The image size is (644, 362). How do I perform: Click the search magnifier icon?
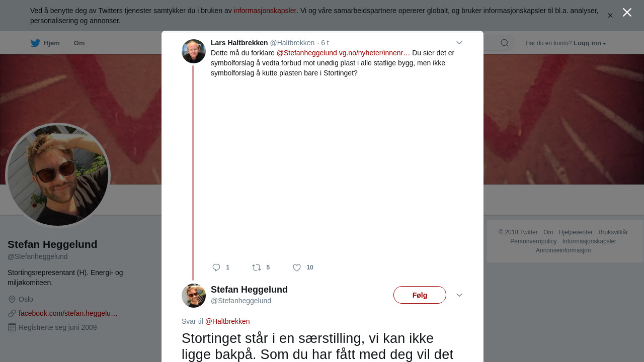tap(505, 43)
